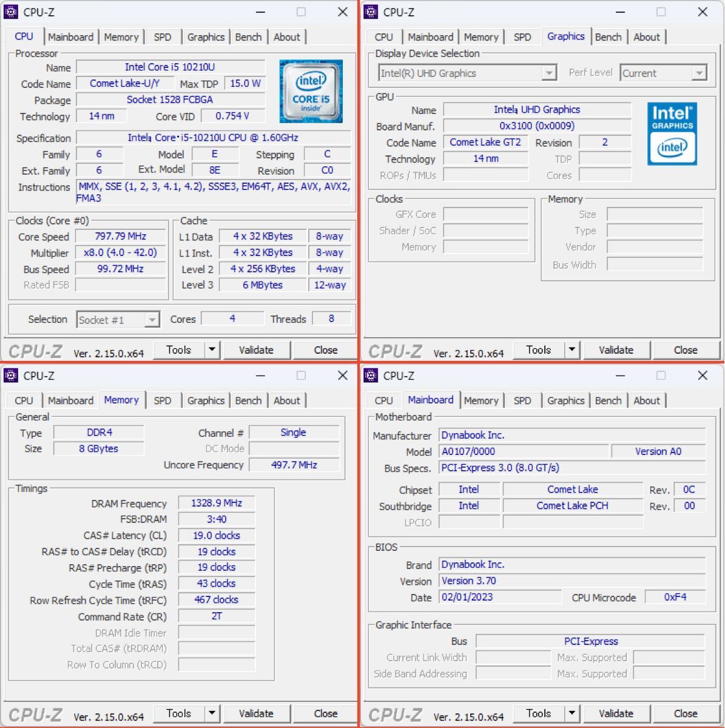Image resolution: width=725 pixels, height=728 pixels.
Task: Click the Intel Core i5 inside logo
Action: pyautogui.click(x=311, y=91)
